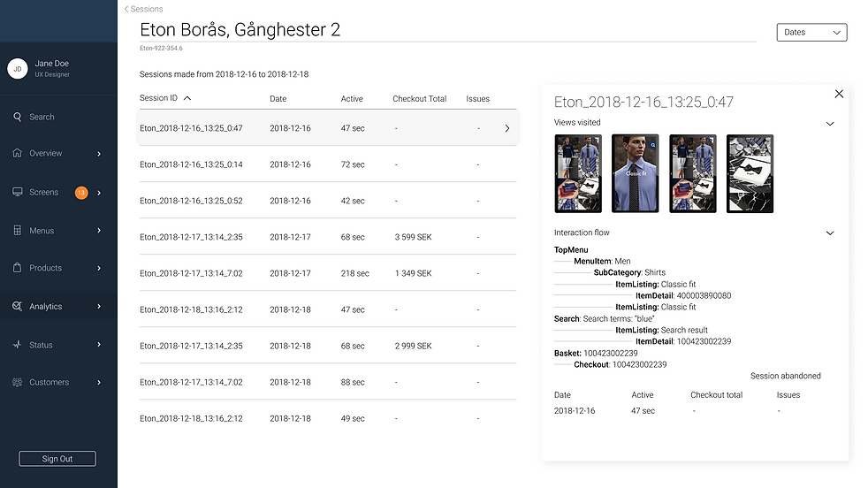Select the session row with 49 sec active
The width and height of the screenshot is (868, 488).
328,418
